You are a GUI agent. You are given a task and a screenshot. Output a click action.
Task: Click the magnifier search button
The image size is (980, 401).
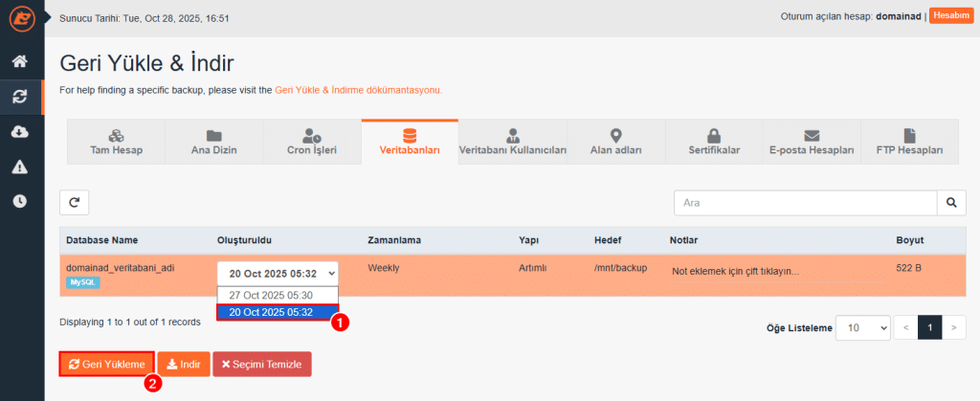pos(950,203)
